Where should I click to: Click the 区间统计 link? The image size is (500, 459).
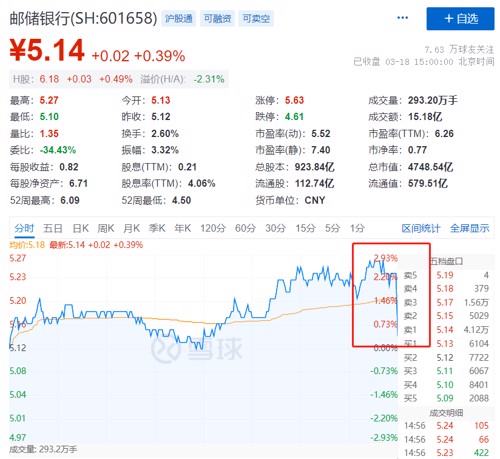[421, 228]
